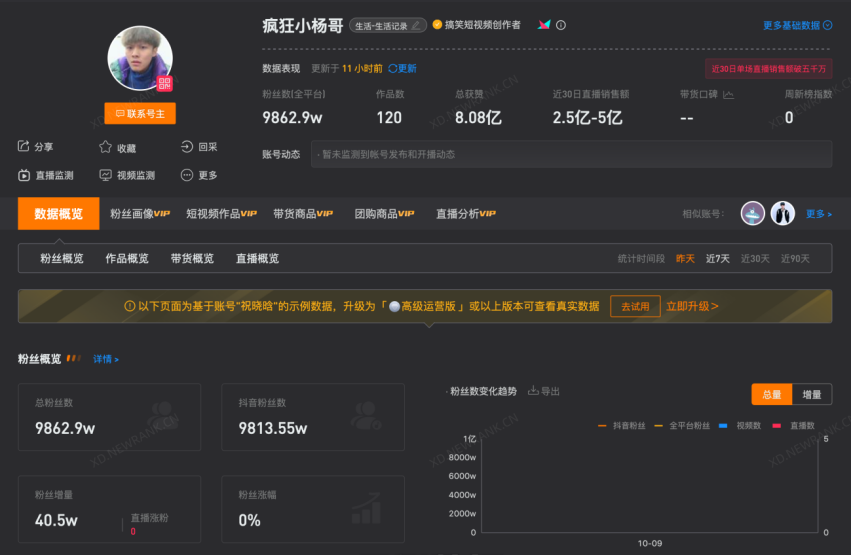This screenshot has height=555, width=851.
Task: Open the 更多 actions menu
Action: coord(187,175)
